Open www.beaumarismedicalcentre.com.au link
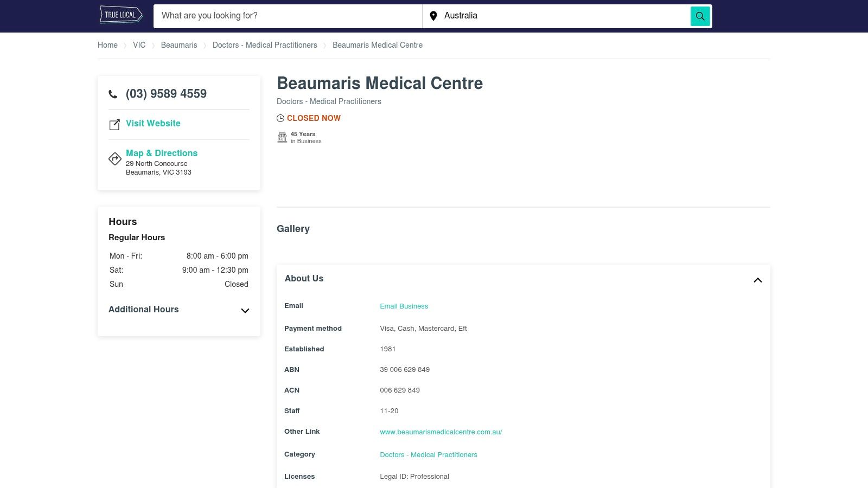The image size is (868, 488). point(441,432)
